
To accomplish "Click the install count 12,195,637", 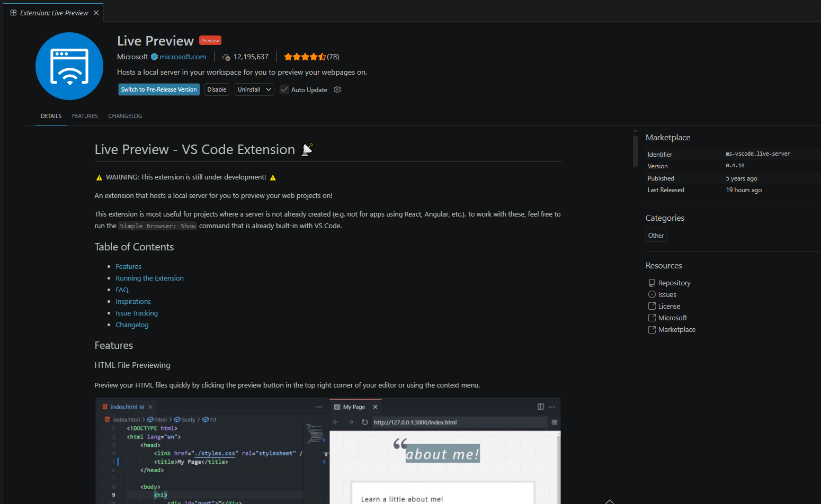I will coord(251,57).
